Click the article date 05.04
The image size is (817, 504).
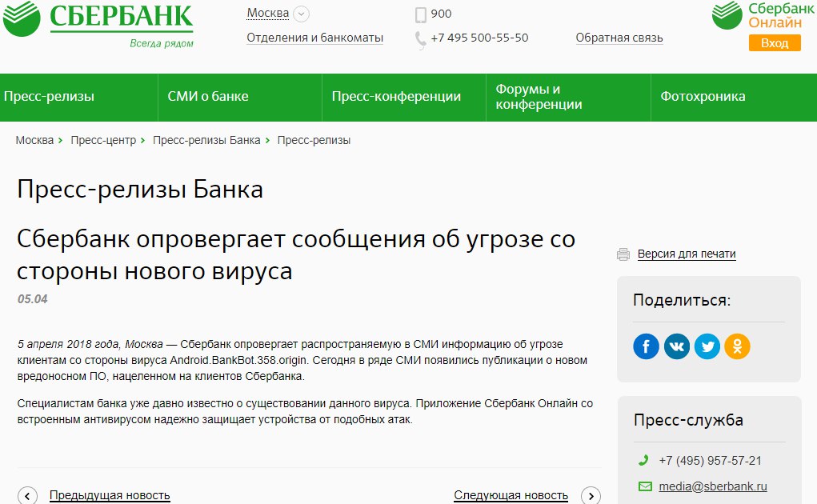(x=32, y=299)
